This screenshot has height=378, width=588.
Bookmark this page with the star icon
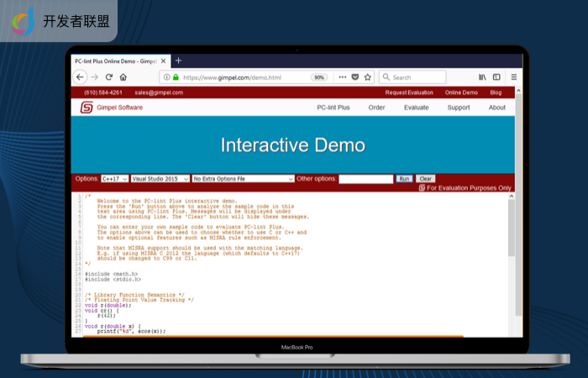pyautogui.click(x=368, y=76)
